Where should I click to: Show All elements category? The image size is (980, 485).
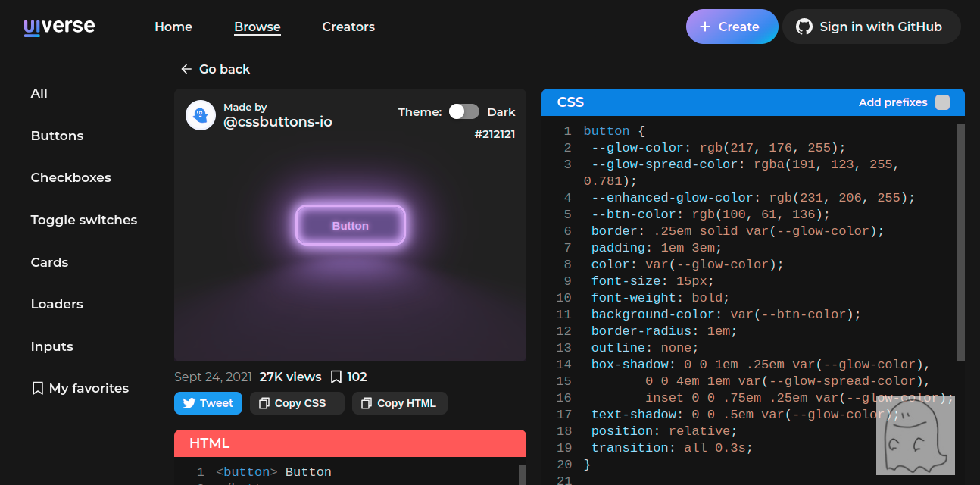pos(39,93)
